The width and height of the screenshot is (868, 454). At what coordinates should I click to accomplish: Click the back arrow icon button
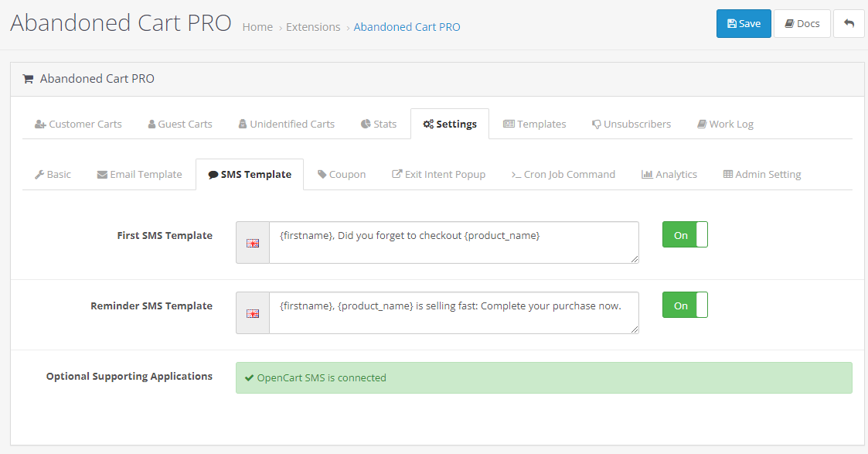point(849,23)
